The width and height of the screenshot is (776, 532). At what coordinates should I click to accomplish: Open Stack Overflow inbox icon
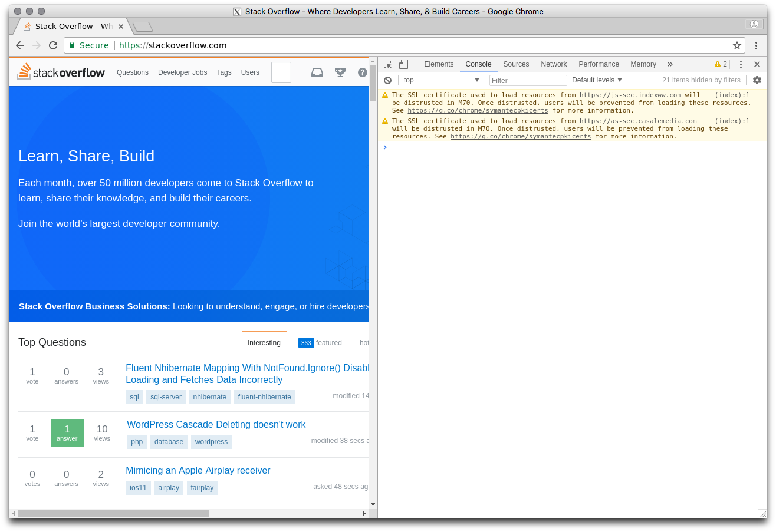coord(317,72)
